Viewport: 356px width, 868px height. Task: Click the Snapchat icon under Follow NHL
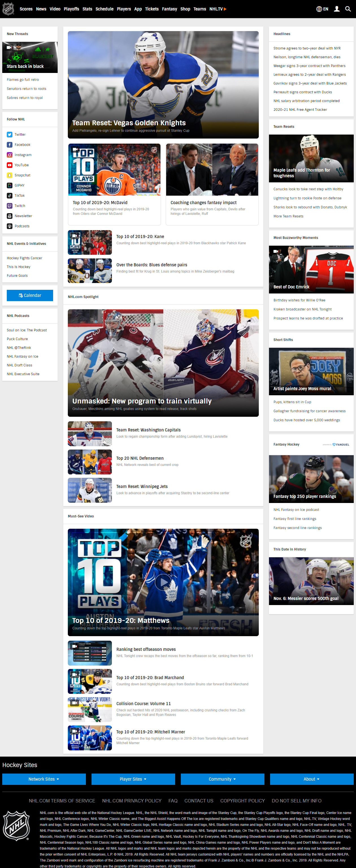[9, 175]
